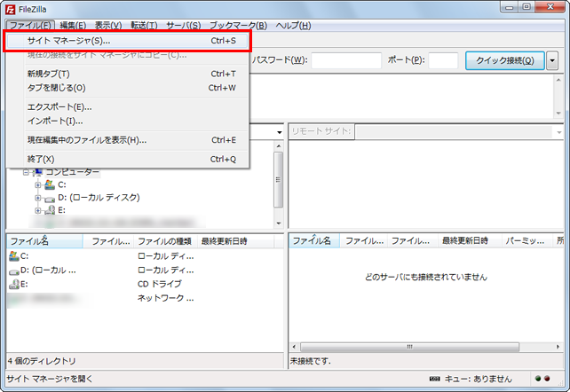
Task: Click the FileZilla title bar icon
Action: (10, 9)
